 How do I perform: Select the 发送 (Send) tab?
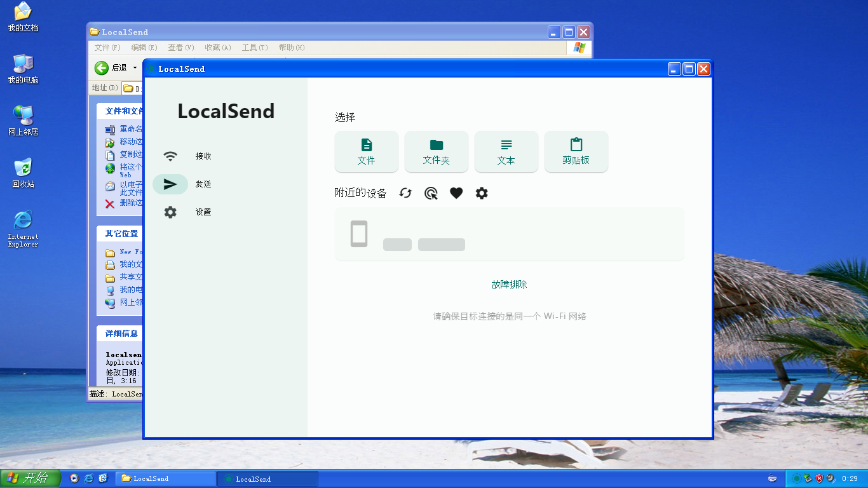tap(188, 184)
